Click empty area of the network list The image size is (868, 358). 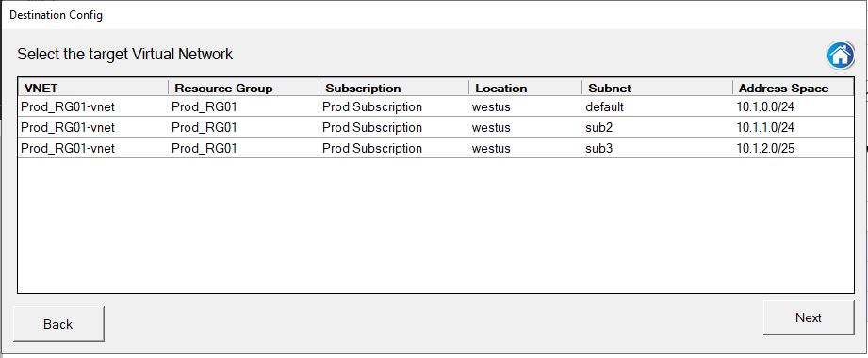coord(435,226)
